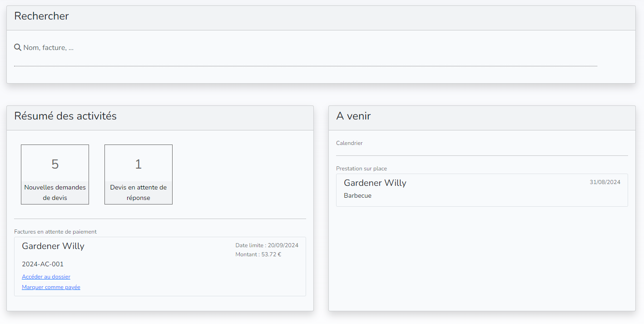Click the Date limite 20/09/2024 text
The height and width of the screenshot is (324, 644).
267,245
